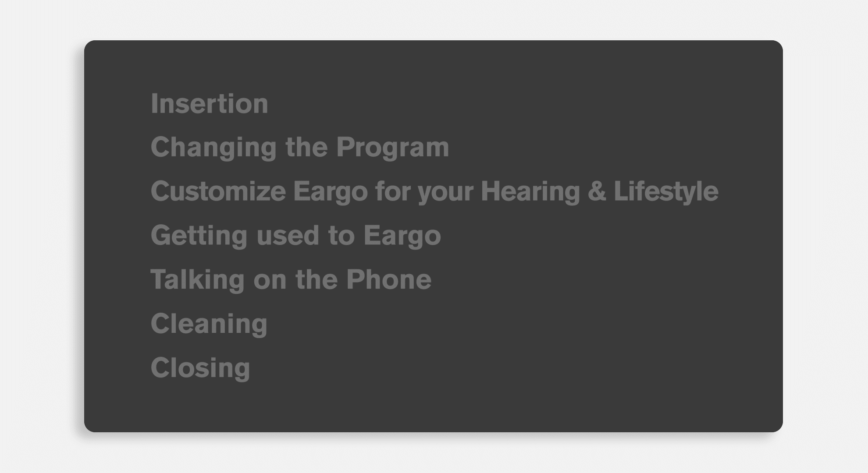
Task: Click Eargo in the Customize entry
Action: coord(330,192)
